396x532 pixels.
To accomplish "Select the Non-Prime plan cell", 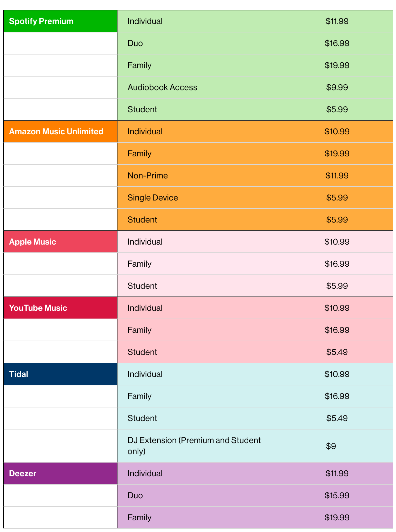I will point(148,176).
